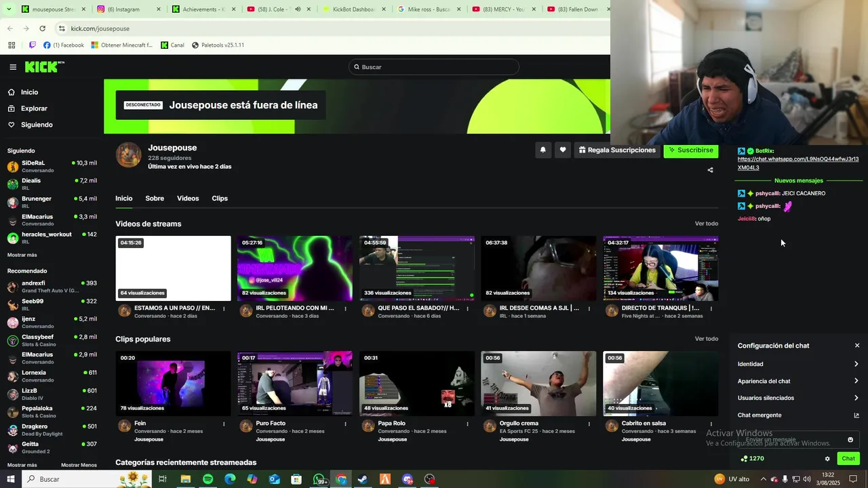The height and width of the screenshot is (488, 868).
Task: Open WhatsApp from the taskbar
Action: point(319,479)
